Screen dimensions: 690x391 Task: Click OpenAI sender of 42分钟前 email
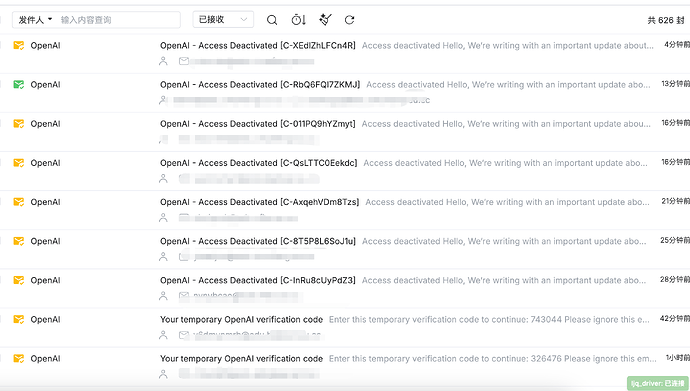[45, 319]
